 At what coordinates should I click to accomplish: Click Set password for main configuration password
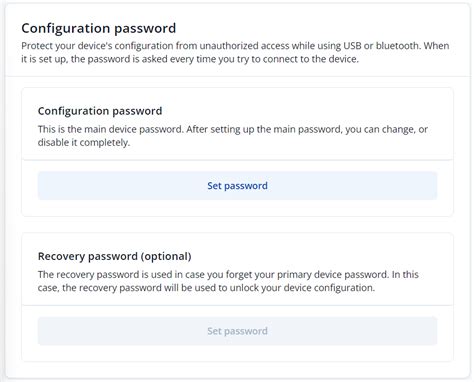coord(237,186)
